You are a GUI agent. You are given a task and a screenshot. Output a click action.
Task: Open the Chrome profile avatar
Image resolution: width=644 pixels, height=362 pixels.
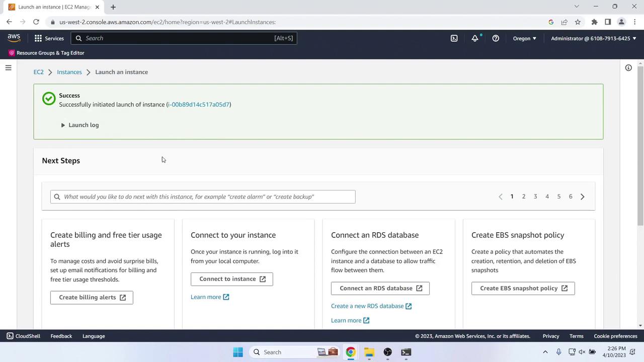click(621, 22)
